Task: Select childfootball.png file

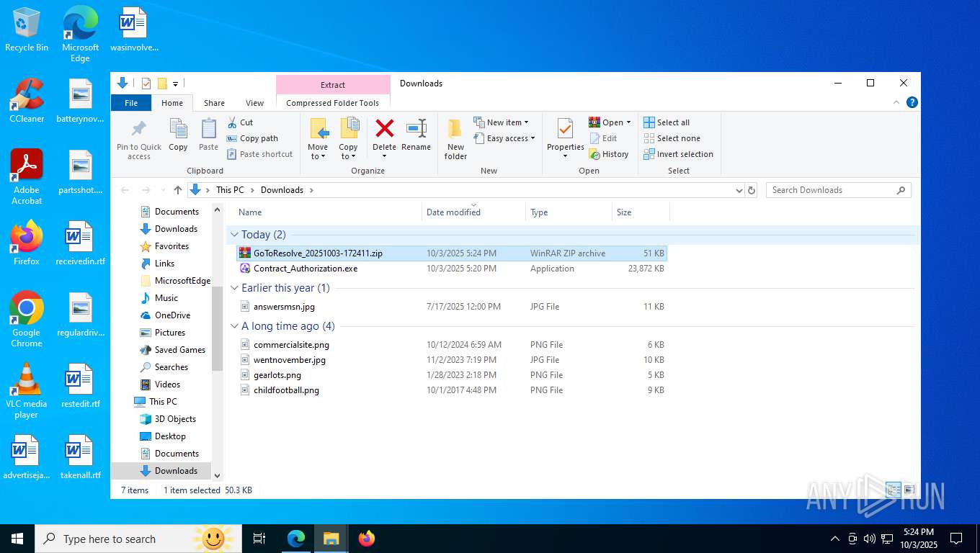Action: (452, 390)
